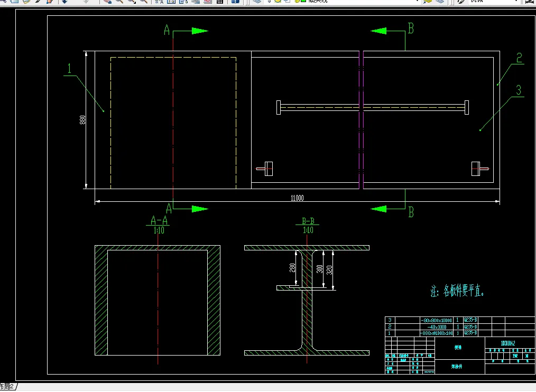Select the 1:10 scale under A-A
The width and height of the screenshot is (536, 392).
159,230
